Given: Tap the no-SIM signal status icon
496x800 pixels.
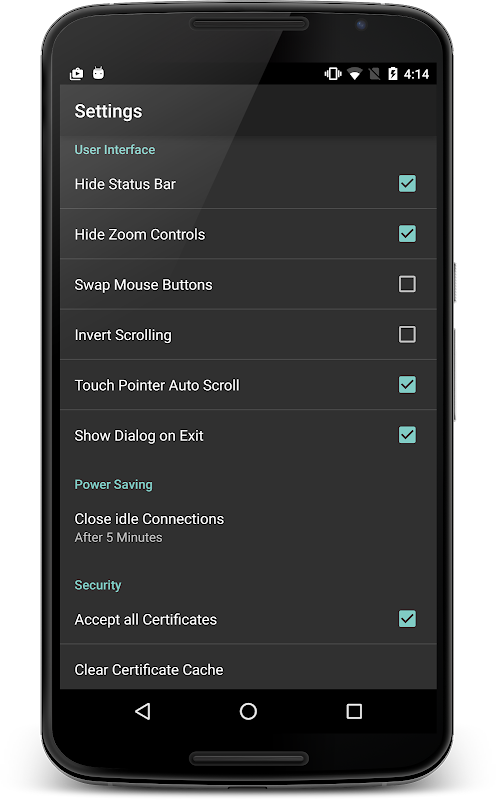Looking at the screenshot, I should (x=374, y=74).
